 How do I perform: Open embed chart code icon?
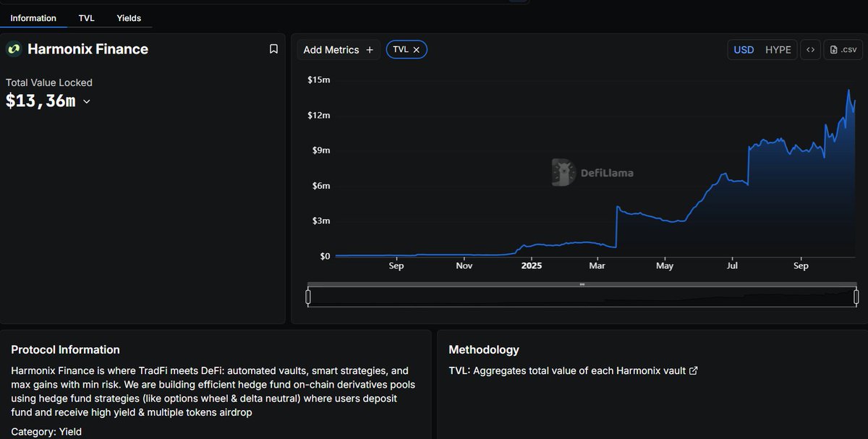click(810, 50)
